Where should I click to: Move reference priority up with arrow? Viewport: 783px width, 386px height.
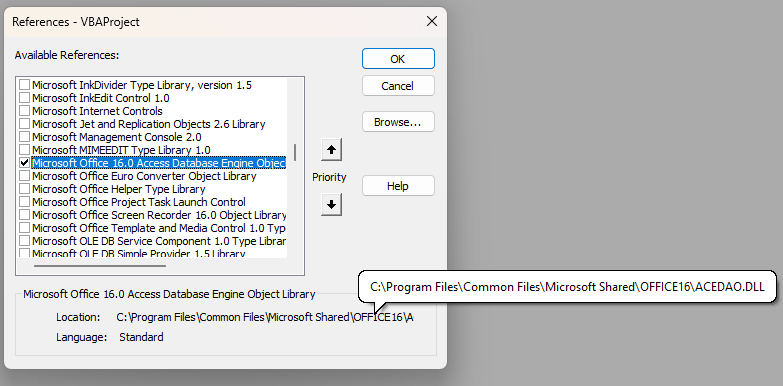click(x=331, y=149)
